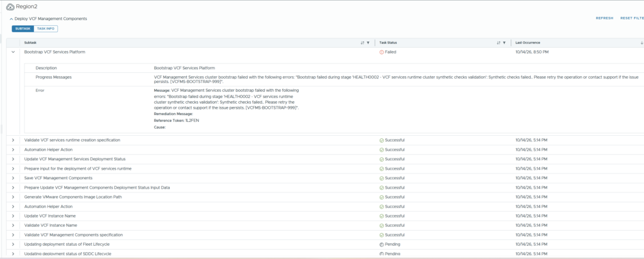Image resolution: width=644 pixels, height=259 pixels.
Task: Expand Validate VCF services runtime creation specification
Action: click(x=13, y=140)
